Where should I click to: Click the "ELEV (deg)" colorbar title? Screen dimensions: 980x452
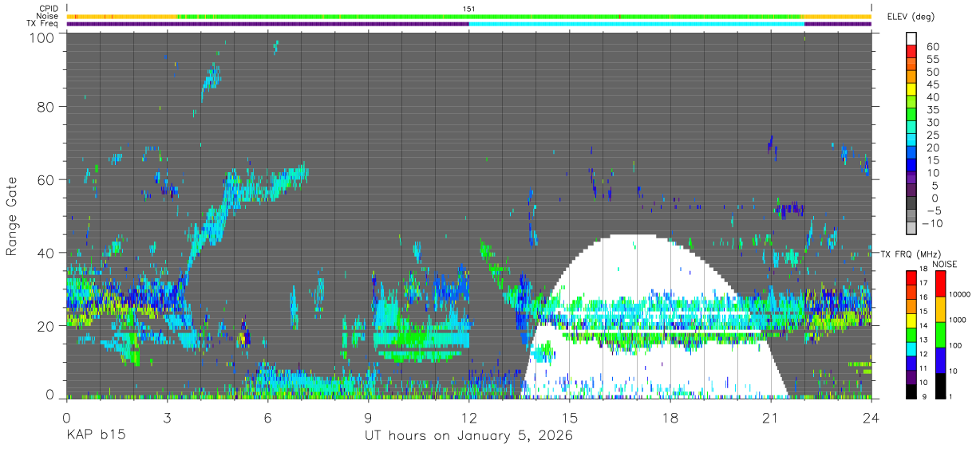tap(911, 16)
